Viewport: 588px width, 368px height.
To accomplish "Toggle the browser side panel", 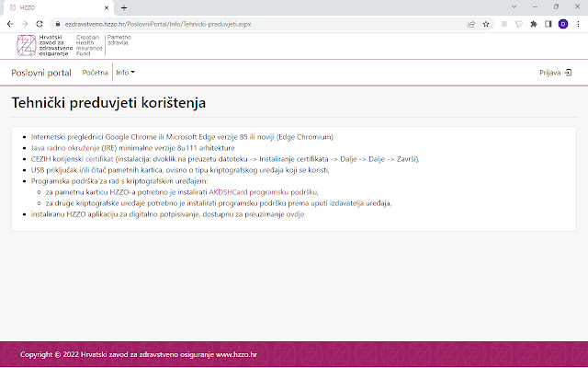I will point(548,24).
